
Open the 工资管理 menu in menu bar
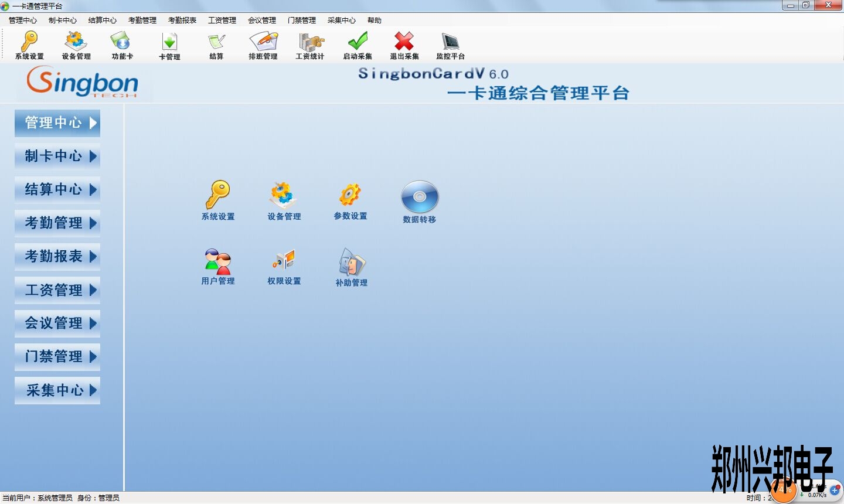(x=222, y=21)
